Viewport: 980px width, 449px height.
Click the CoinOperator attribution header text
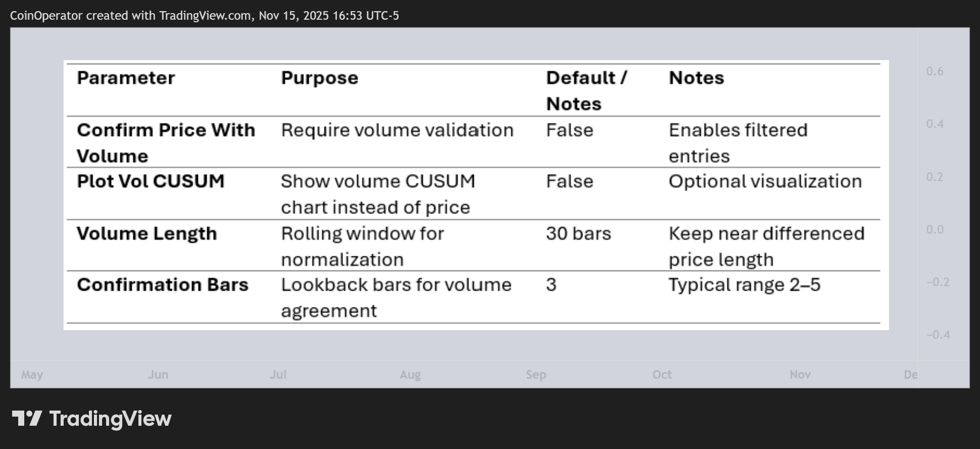[205, 16]
